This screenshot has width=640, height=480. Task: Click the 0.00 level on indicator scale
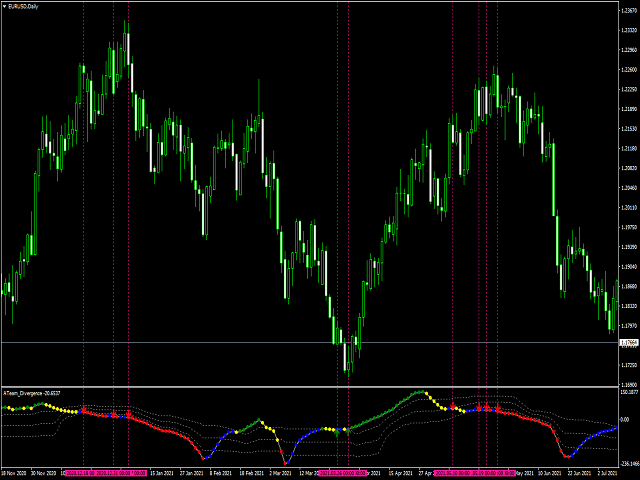point(625,420)
